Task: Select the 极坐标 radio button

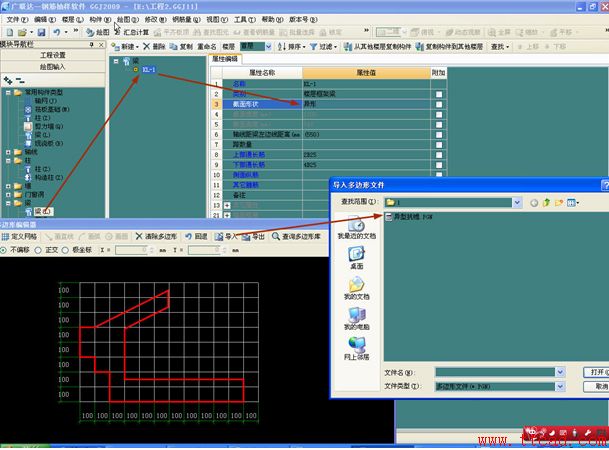Action: click(65, 250)
